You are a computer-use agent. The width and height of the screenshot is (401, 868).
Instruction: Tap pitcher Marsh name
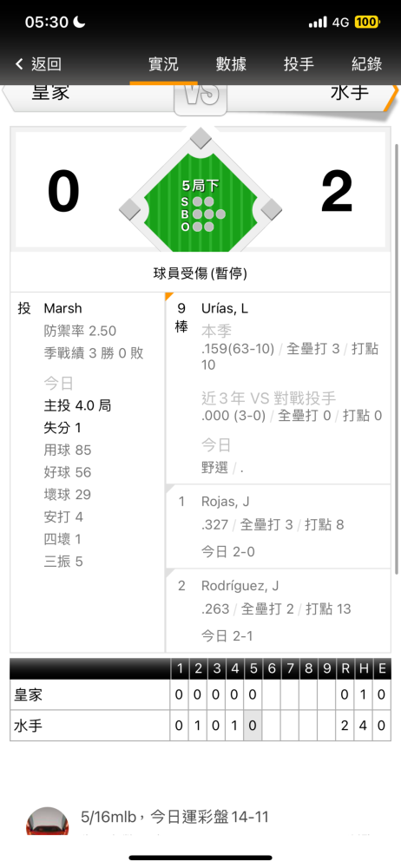(62, 308)
